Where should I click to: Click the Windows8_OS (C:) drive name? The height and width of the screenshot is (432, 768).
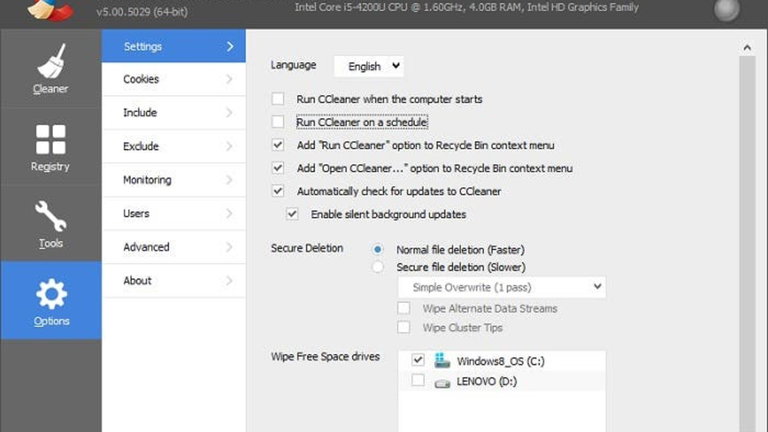(501, 361)
